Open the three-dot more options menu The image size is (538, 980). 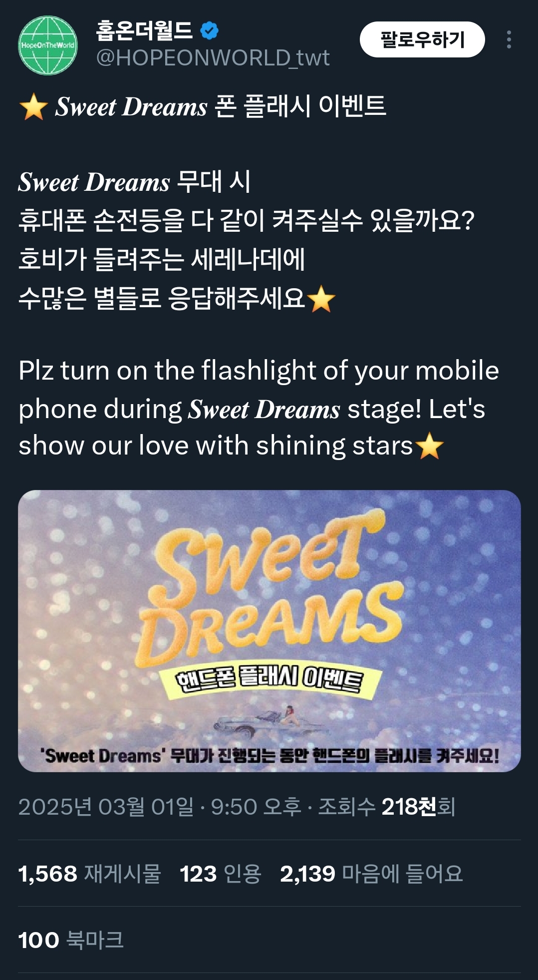click(509, 39)
